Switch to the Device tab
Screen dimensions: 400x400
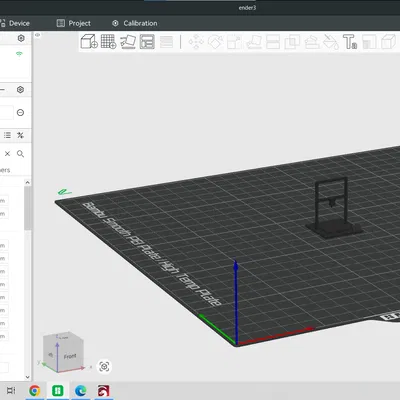[x=15, y=23]
